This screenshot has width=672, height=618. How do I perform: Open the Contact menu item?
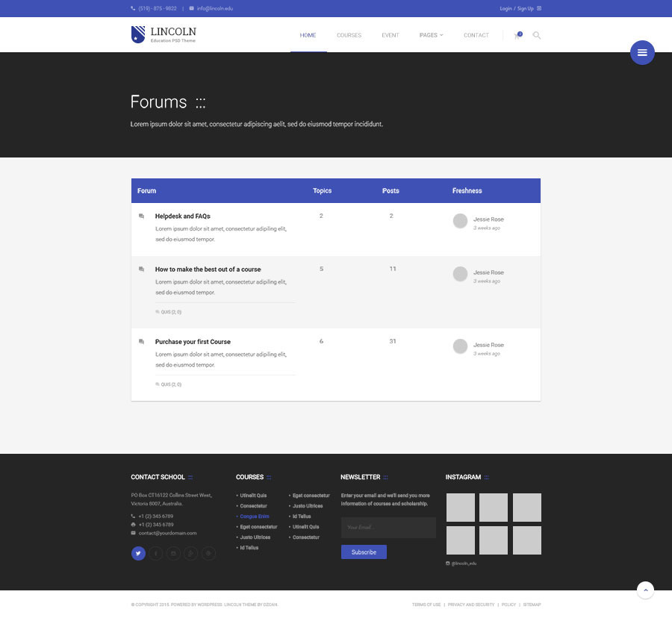pos(476,35)
